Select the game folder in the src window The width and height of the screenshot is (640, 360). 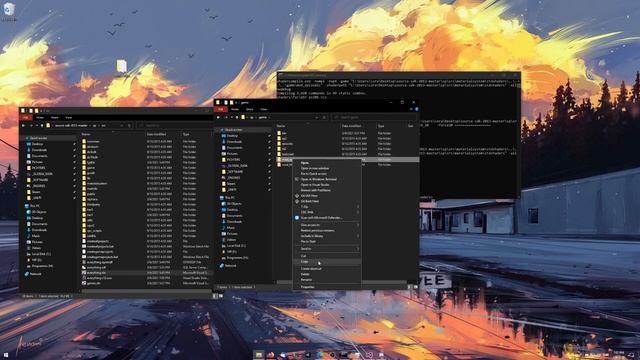click(x=91, y=168)
